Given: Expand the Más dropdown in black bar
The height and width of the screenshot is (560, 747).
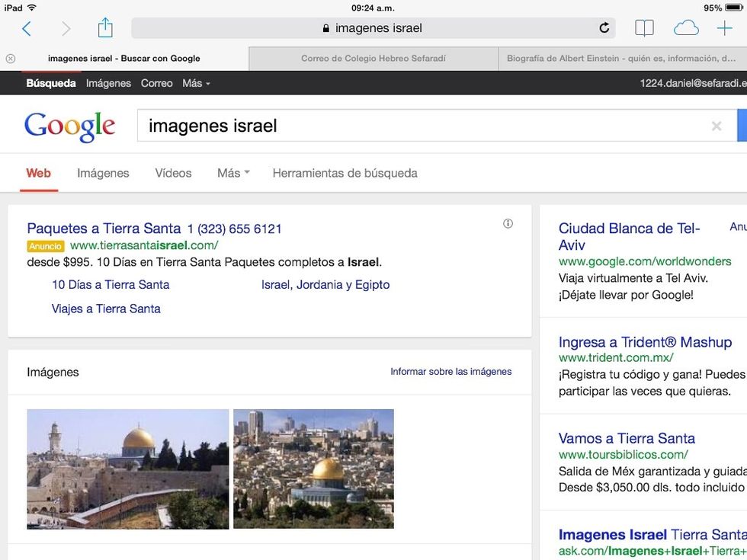Looking at the screenshot, I should tap(196, 83).
